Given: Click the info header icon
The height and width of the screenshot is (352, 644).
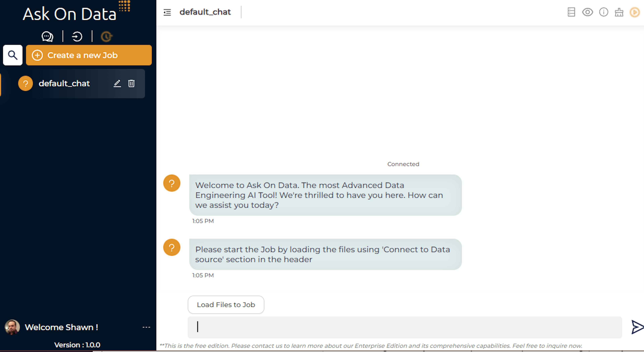Looking at the screenshot, I should [x=603, y=12].
